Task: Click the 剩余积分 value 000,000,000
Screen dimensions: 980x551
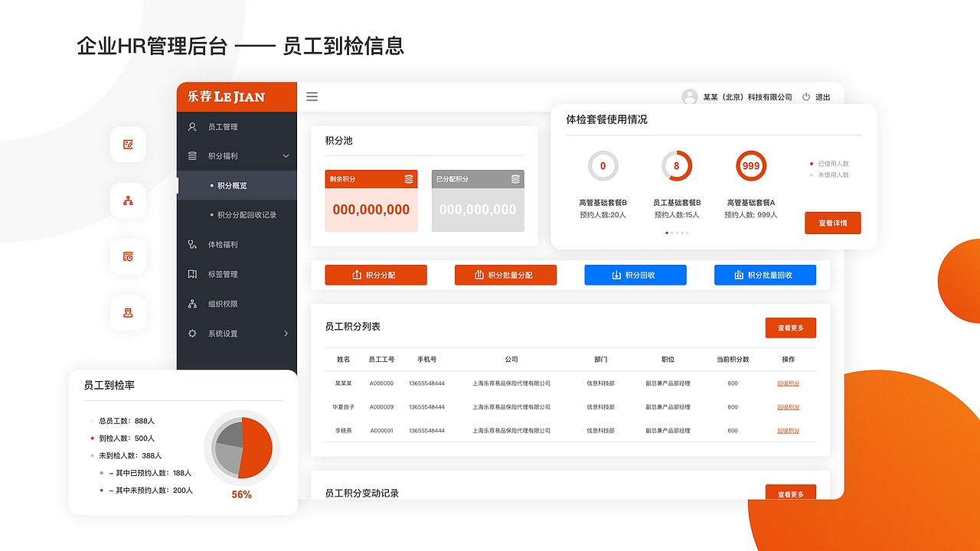Action: click(371, 210)
